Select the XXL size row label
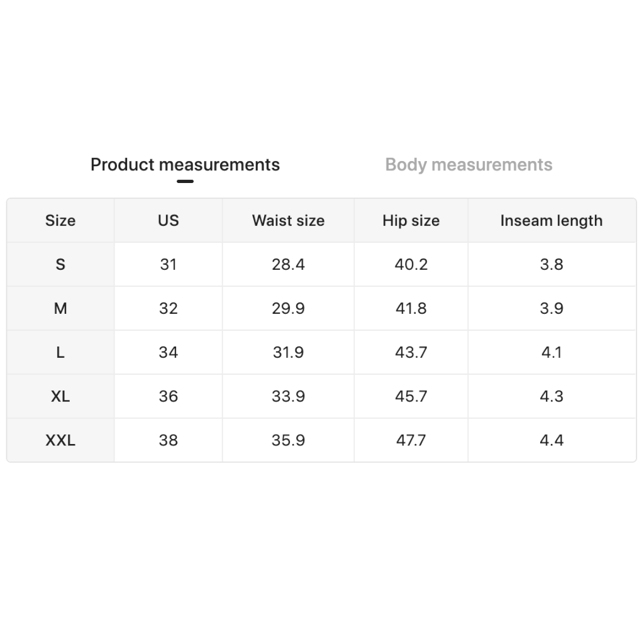The image size is (644, 644). click(60, 441)
